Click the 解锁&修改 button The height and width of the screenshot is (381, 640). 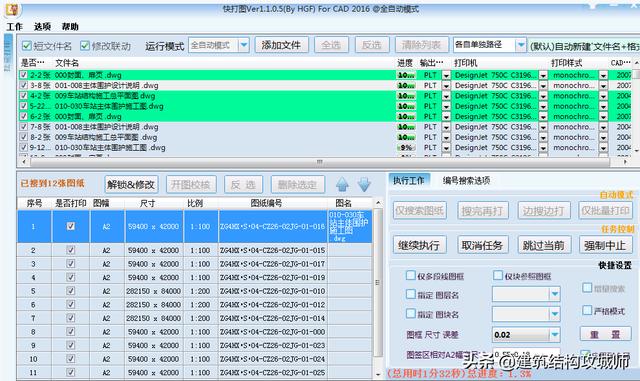131,185
